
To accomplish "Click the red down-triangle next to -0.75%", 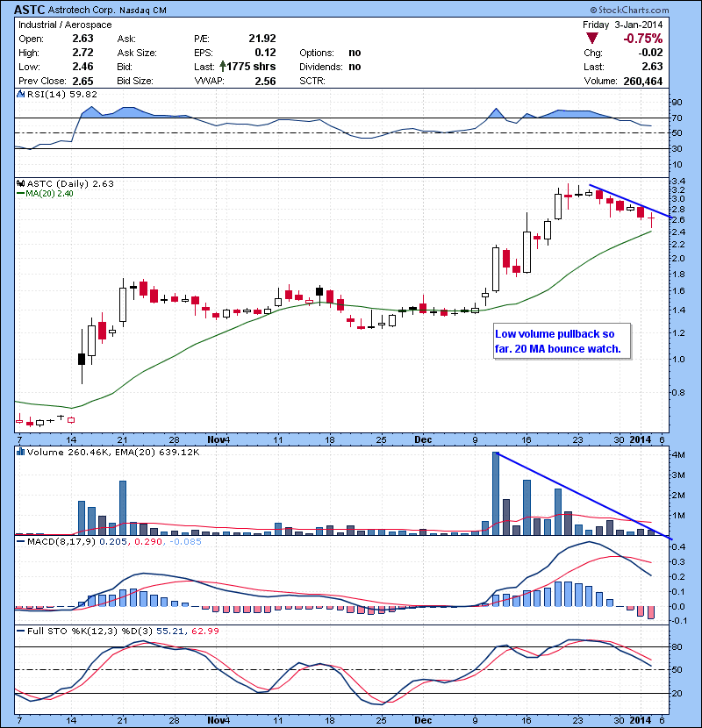I will coord(591,39).
